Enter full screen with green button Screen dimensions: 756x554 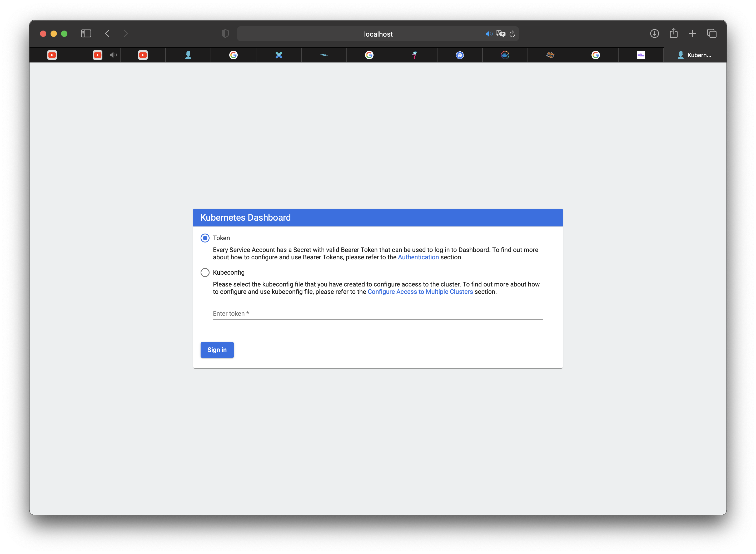64,33
